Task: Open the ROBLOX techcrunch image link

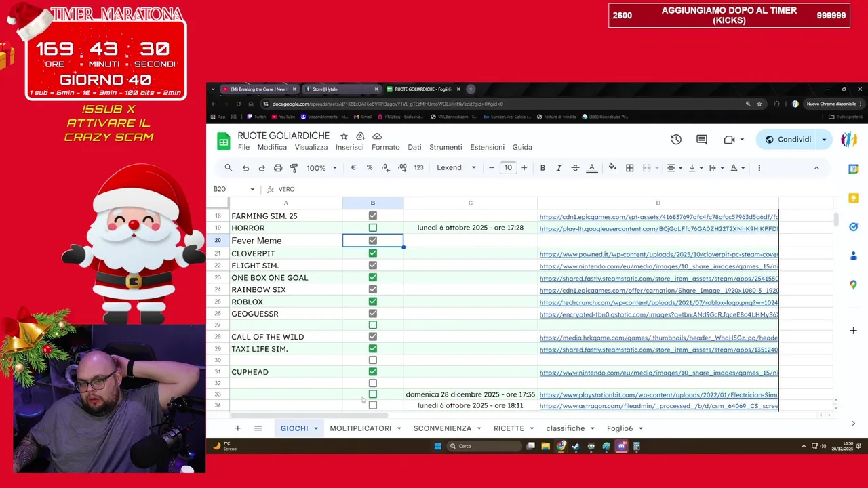Action: pyautogui.click(x=658, y=303)
